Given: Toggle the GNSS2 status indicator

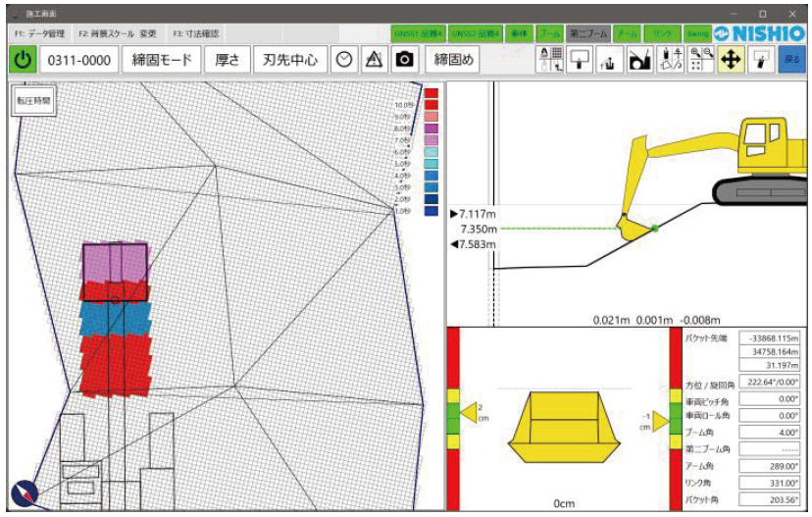Looking at the screenshot, I should (476, 34).
